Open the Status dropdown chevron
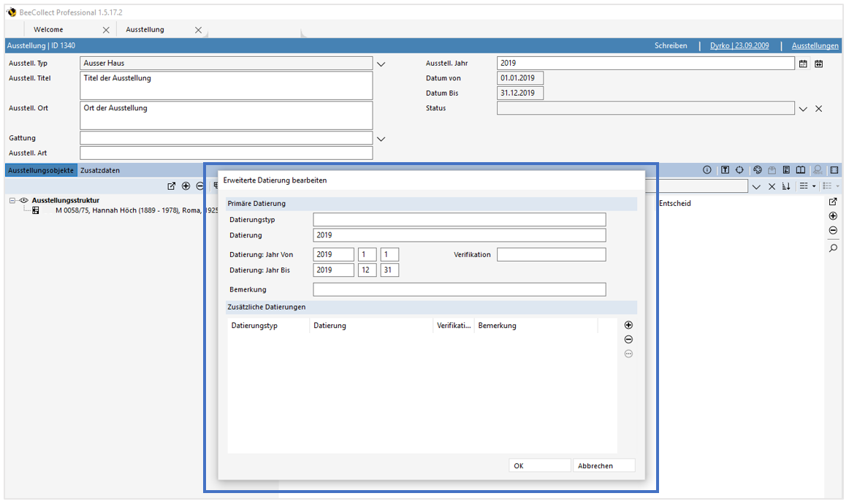Screen dimensions: 849x504 803,109
